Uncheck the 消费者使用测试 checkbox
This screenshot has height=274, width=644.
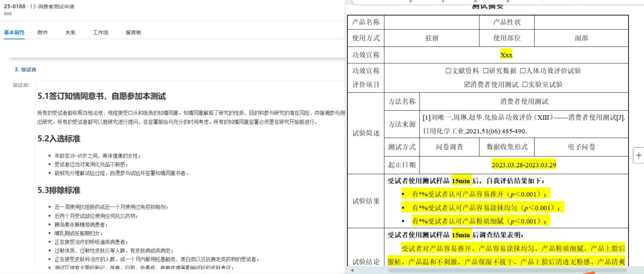pyautogui.click(x=467, y=85)
